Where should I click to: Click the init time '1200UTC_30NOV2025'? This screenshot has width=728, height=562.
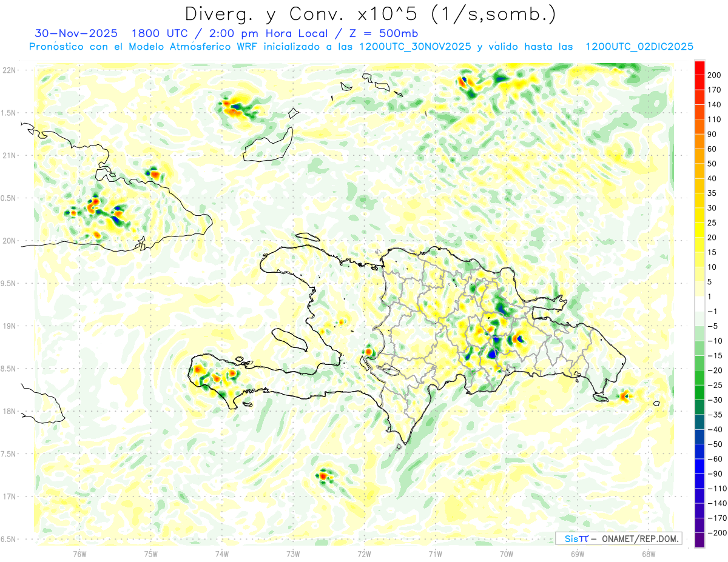(416, 47)
